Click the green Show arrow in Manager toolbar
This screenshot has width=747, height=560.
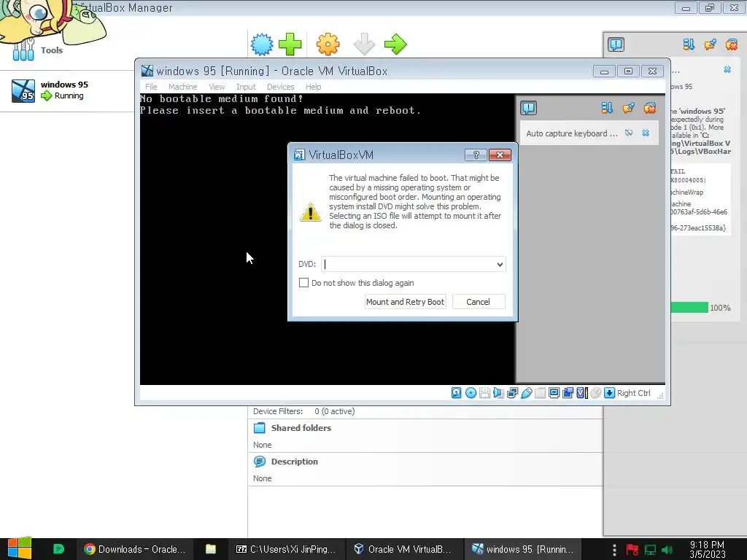[x=395, y=44]
